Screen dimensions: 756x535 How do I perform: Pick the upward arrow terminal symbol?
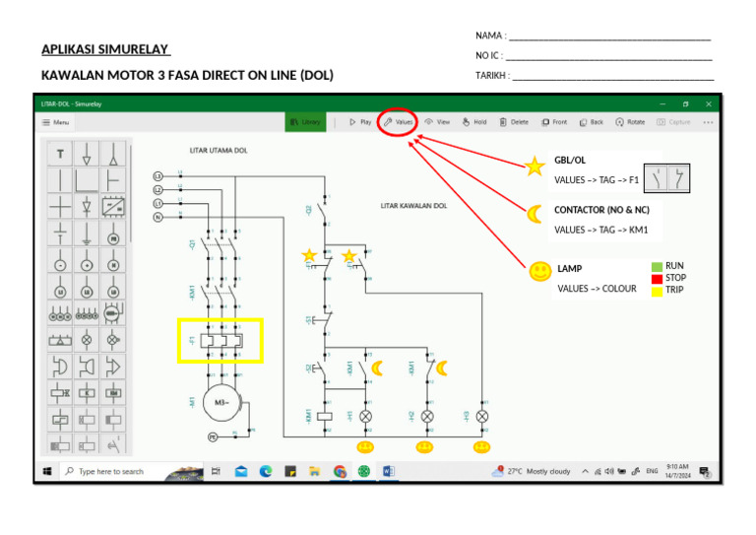click(113, 154)
